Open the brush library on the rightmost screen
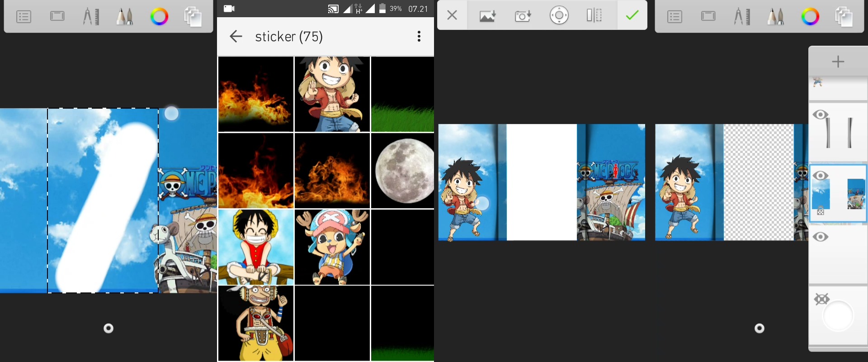This screenshot has width=868, height=362. (776, 16)
